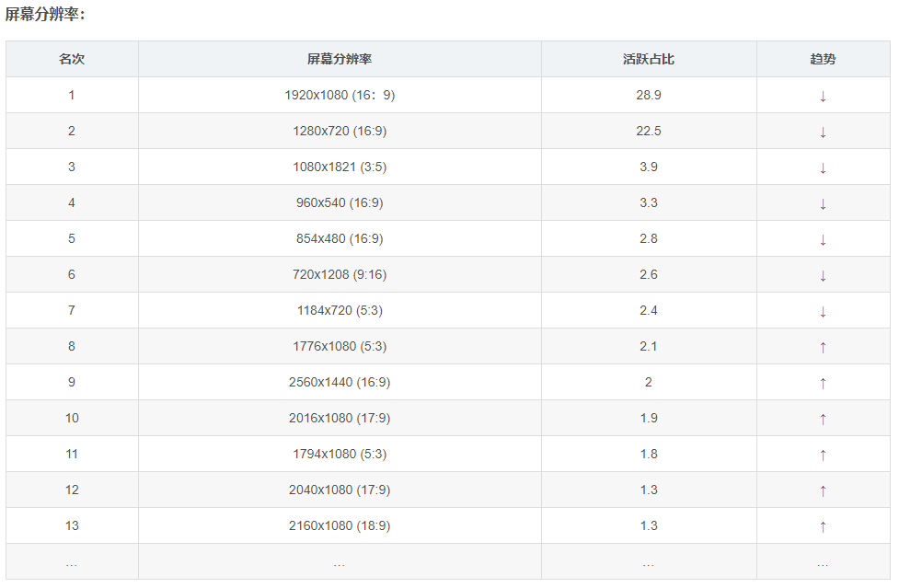The height and width of the screenshot is (588, 899).
Task: Click the 1794x1080 (5:3) cell
Action: [x=340, y=454]
